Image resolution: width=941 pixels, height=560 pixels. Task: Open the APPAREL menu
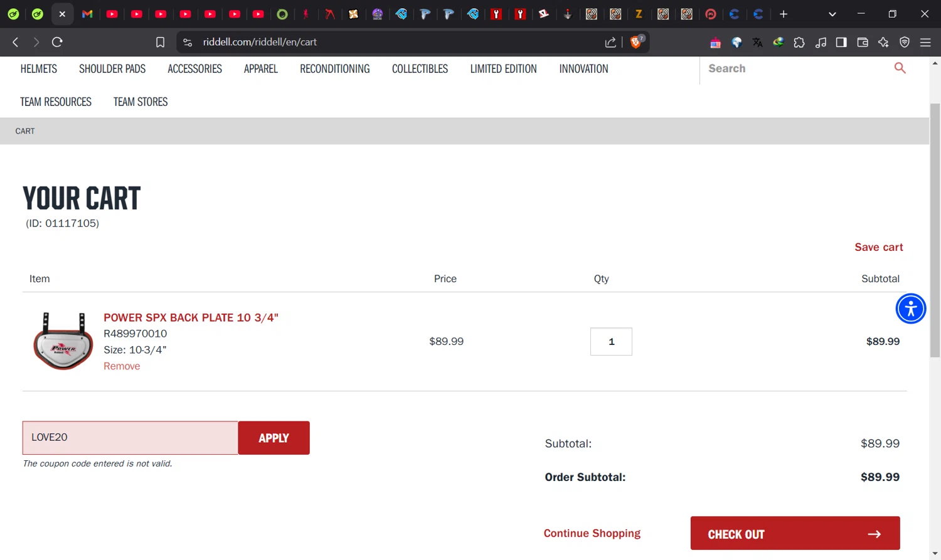point(261,69)
